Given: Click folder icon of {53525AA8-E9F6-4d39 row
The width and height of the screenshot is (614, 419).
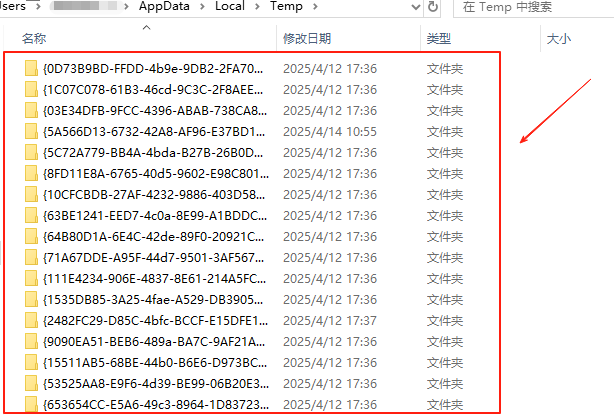Looking at the screenshot, I should click(31, 383).
